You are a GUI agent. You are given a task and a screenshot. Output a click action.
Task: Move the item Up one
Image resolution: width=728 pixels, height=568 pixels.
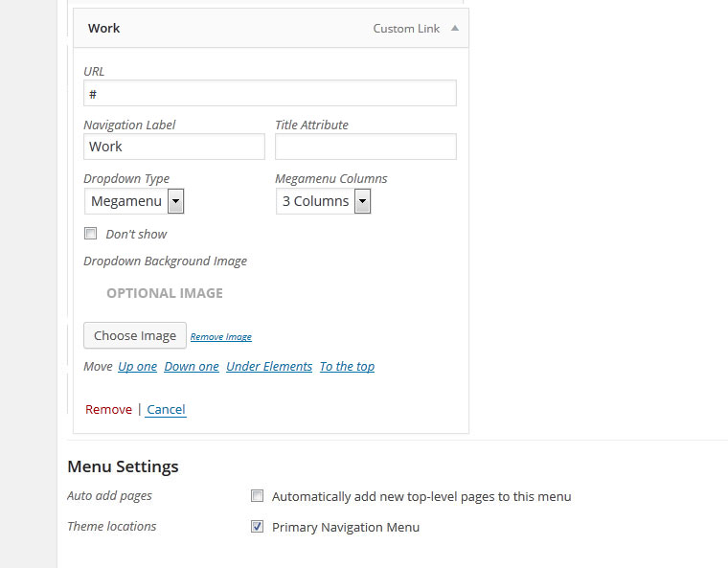(x=137, y=366)
